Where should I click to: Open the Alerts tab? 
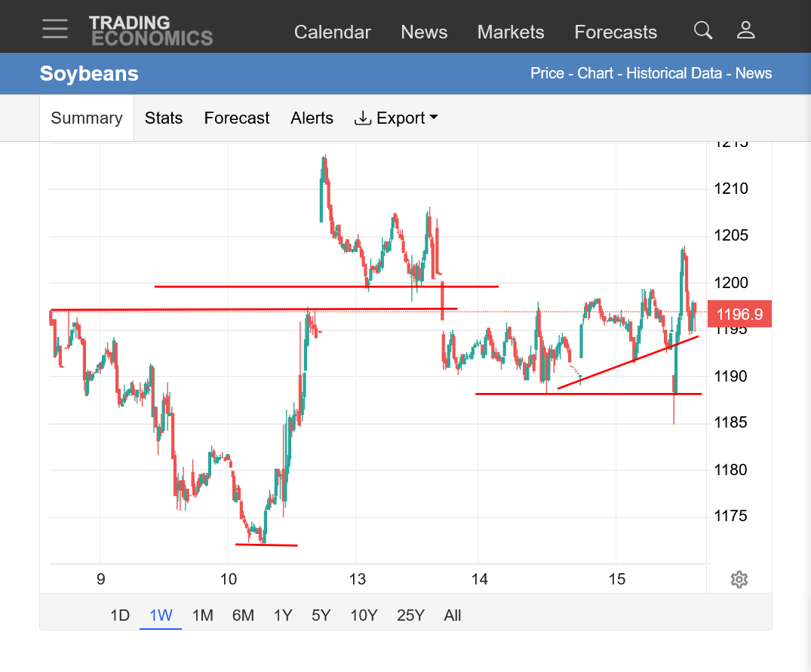click(x=312, y=118)
